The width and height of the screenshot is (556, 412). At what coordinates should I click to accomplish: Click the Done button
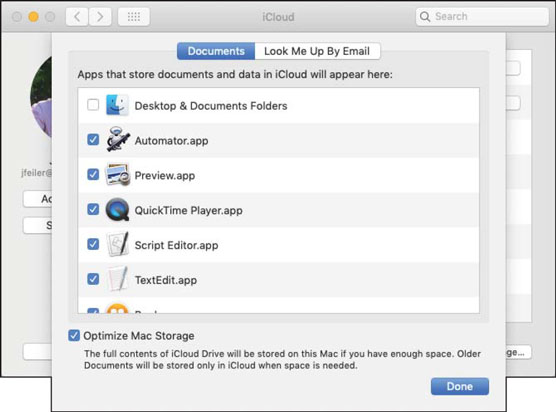tap(460, 386)
